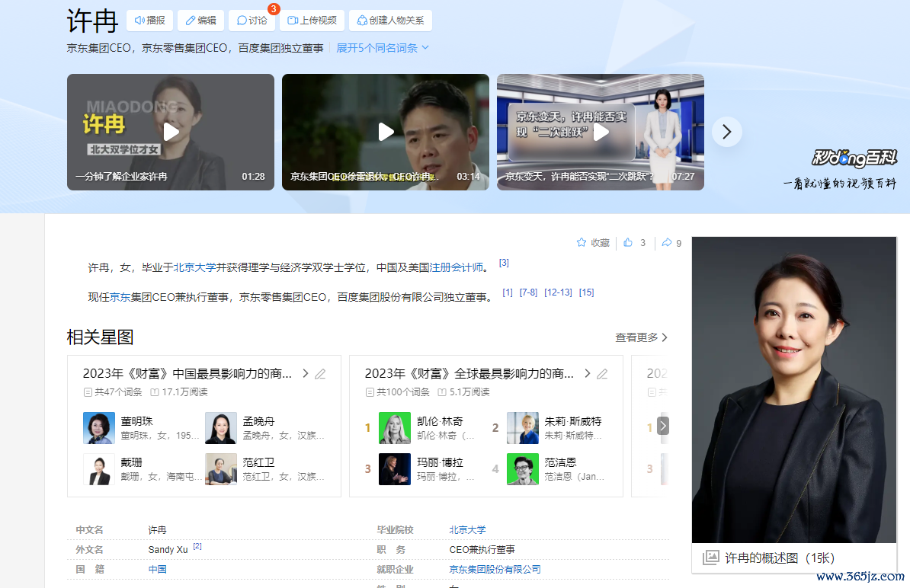This screenshot has height=588, width=910.
Task: Open the 编辑 edit button
Action: coord(200,21)
